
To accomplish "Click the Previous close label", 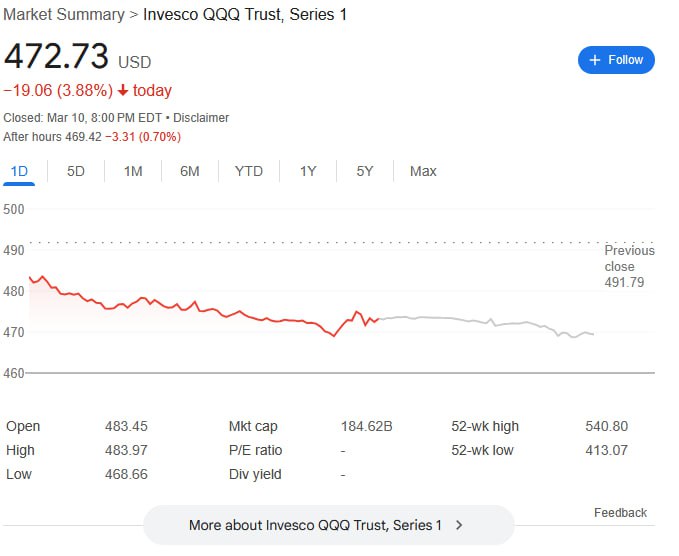I will 629,258.
